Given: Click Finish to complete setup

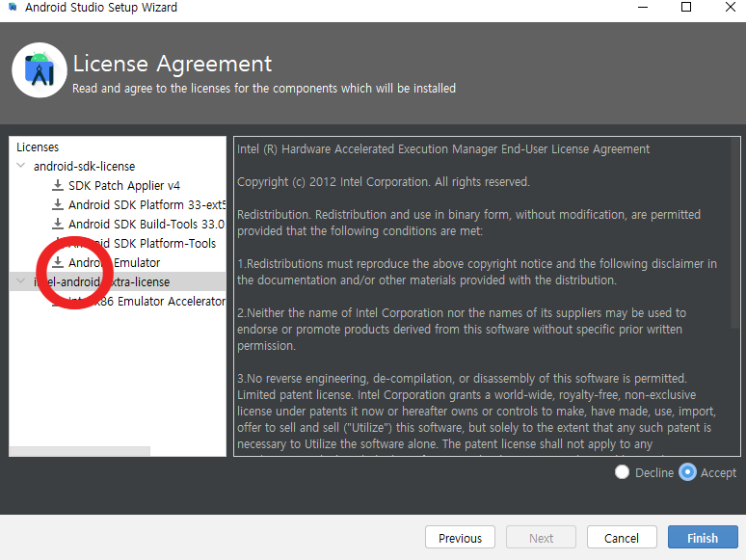Looking at the screenshot, I should (703, 537).
